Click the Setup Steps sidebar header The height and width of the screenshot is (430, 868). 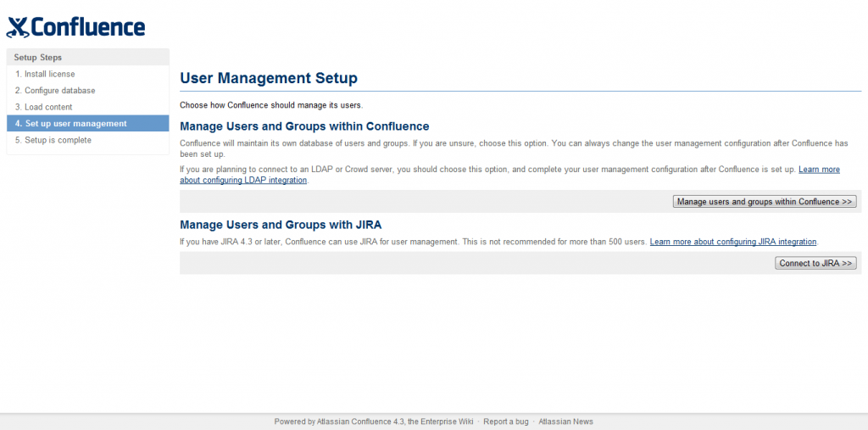click(38, 58)
